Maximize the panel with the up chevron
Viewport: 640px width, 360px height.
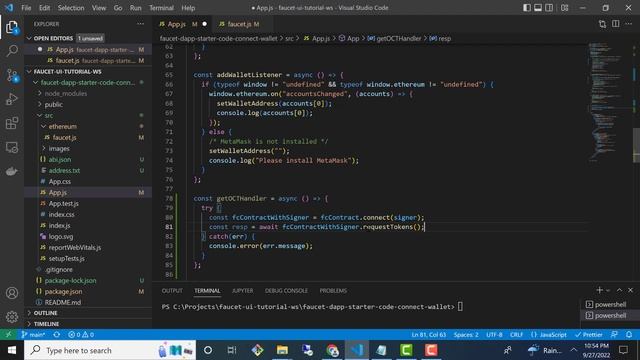tap(619, 290)
